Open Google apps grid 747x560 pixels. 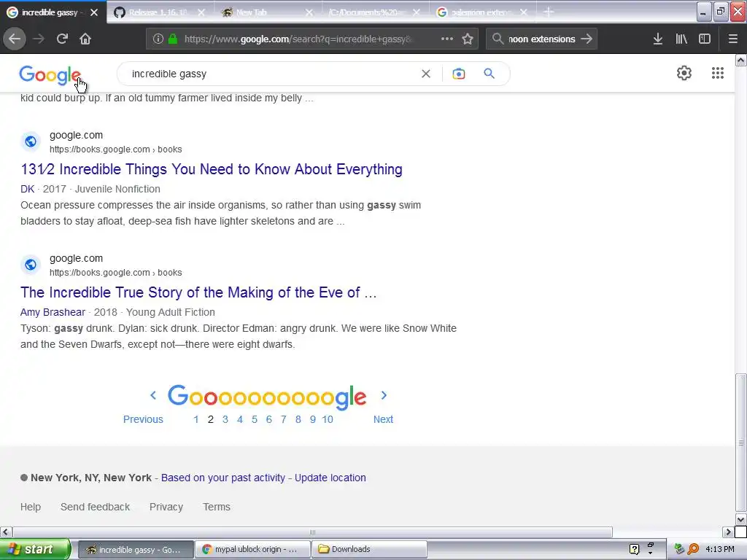point(718,73)
